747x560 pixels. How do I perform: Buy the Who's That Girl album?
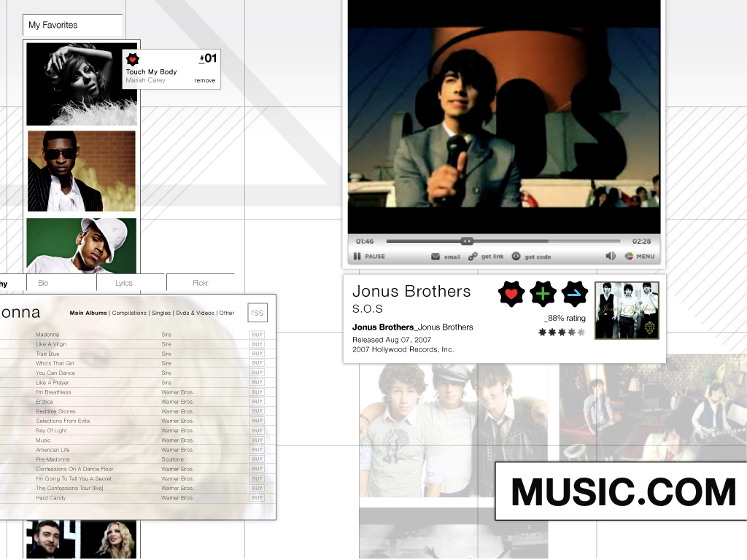258,363
